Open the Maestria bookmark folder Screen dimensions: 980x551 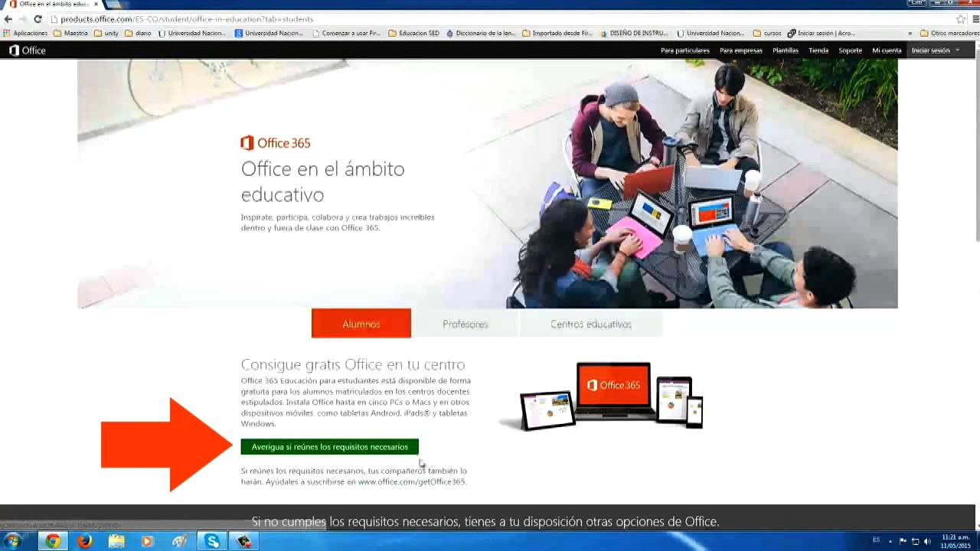[70, 33]
